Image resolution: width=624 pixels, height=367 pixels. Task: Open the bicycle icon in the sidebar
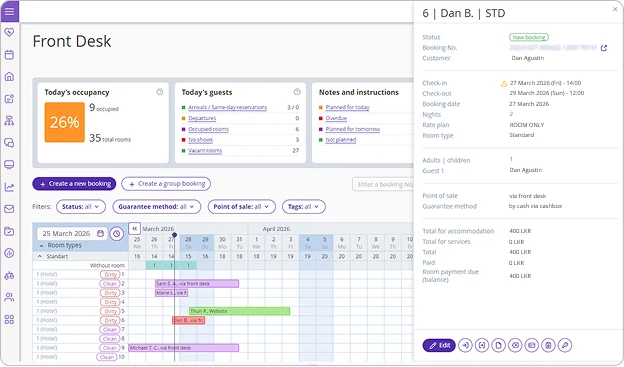9,275
